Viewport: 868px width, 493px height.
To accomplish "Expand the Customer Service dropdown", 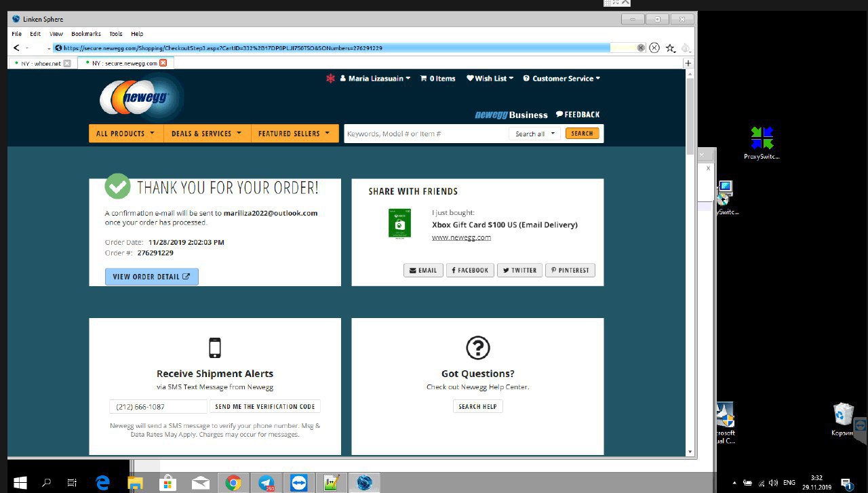I will point(561,79).
